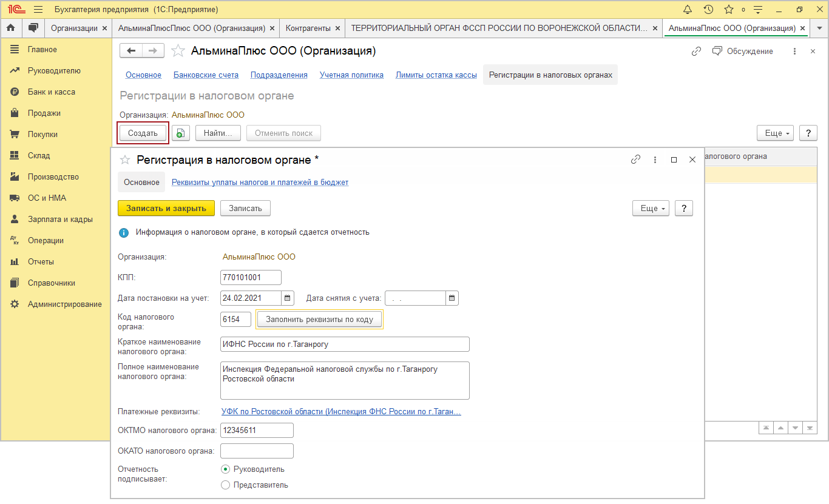Click Создать button in registrations list
The width and height of the screenshot is (829, 504).
[x=143, y=133]
